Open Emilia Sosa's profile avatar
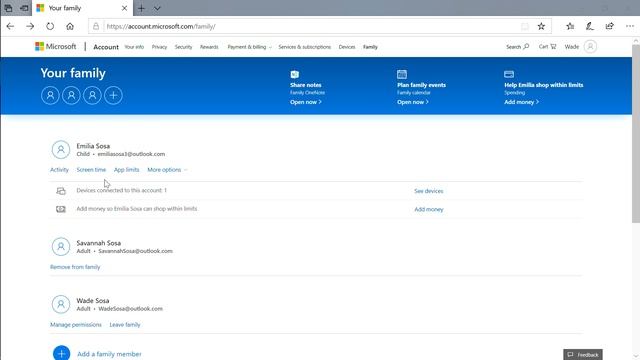The image size is (640, 360). [x=61, y=150]
